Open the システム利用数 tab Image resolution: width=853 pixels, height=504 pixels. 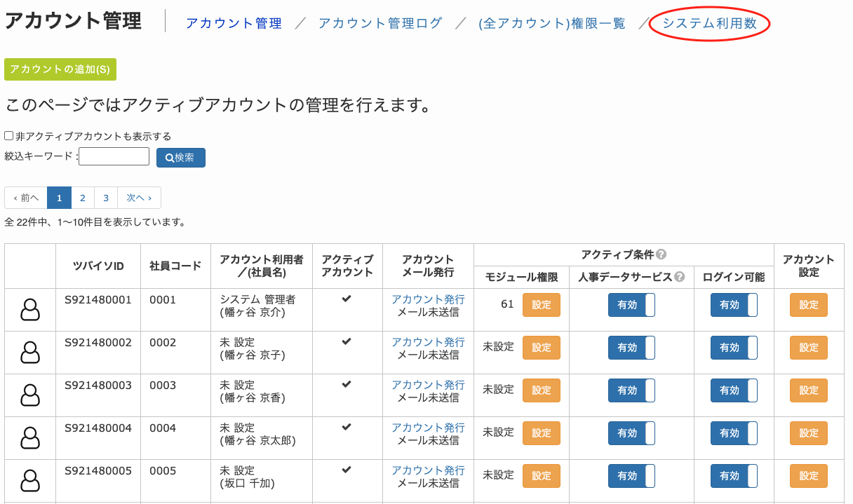[x=710, y=23]
